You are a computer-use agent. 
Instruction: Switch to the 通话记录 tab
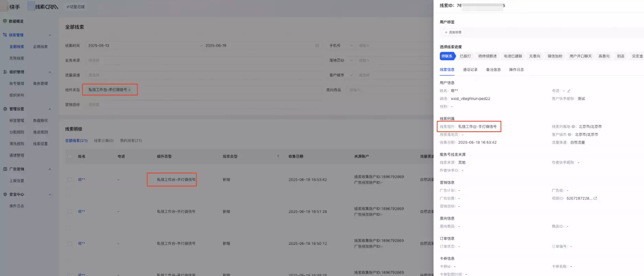470,69
